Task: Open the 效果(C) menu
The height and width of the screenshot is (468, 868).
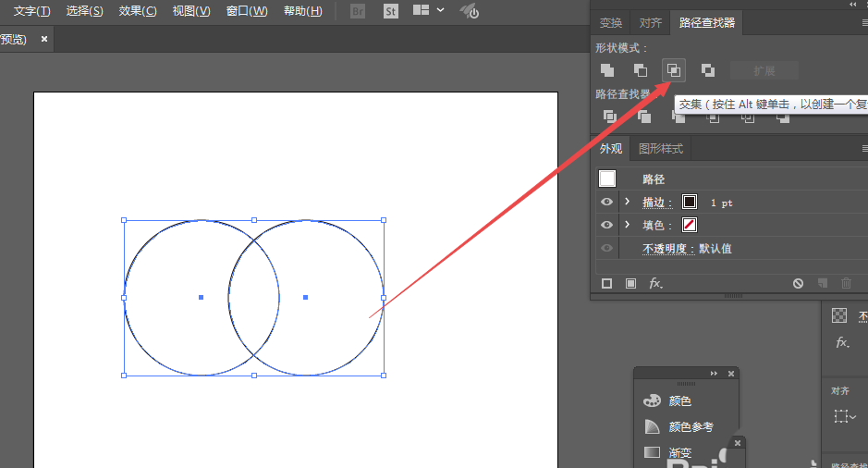Action: click(x=138, y=11)
